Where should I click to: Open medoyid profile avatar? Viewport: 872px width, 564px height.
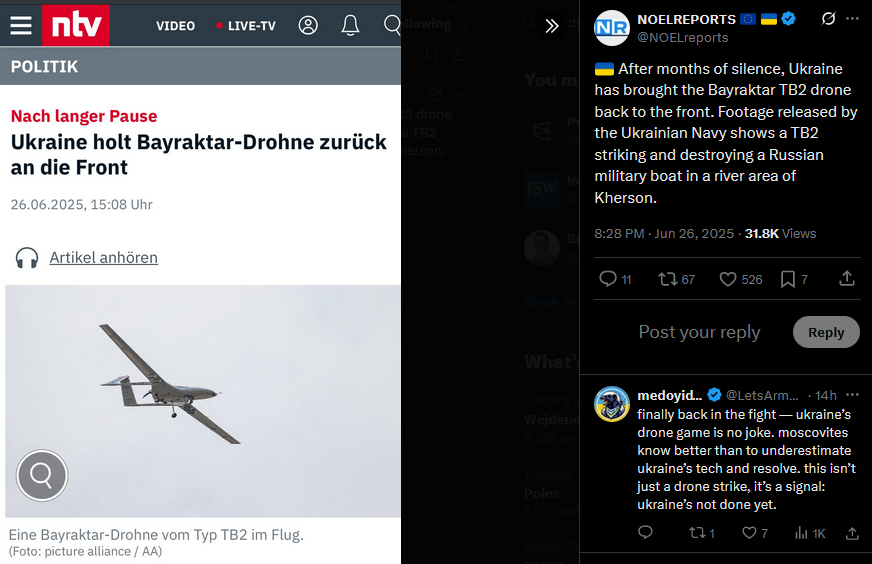612,404
